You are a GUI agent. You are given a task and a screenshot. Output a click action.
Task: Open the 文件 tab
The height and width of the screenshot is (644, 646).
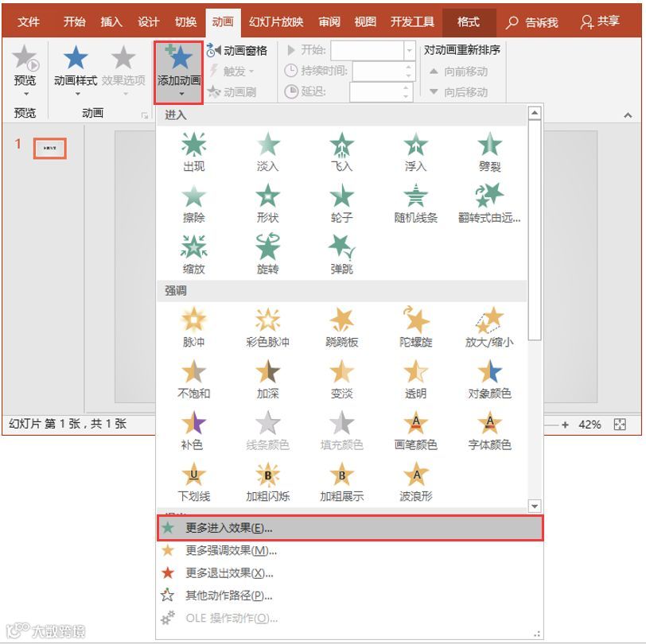coord(29,21)
